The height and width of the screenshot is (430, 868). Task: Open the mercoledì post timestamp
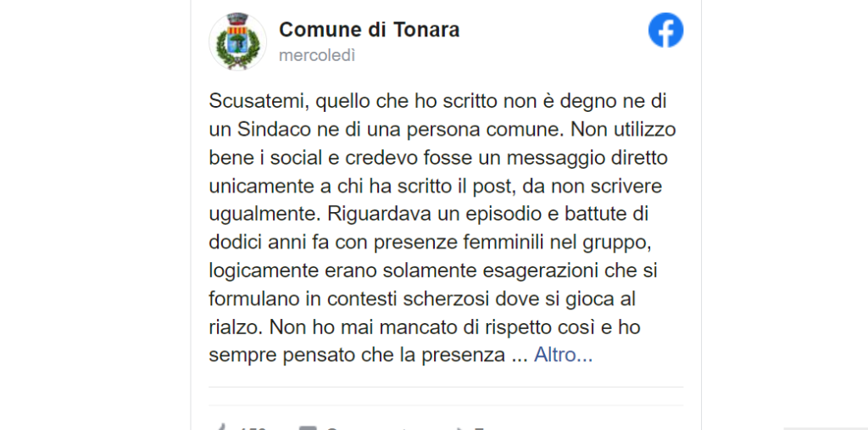(317, 55)
